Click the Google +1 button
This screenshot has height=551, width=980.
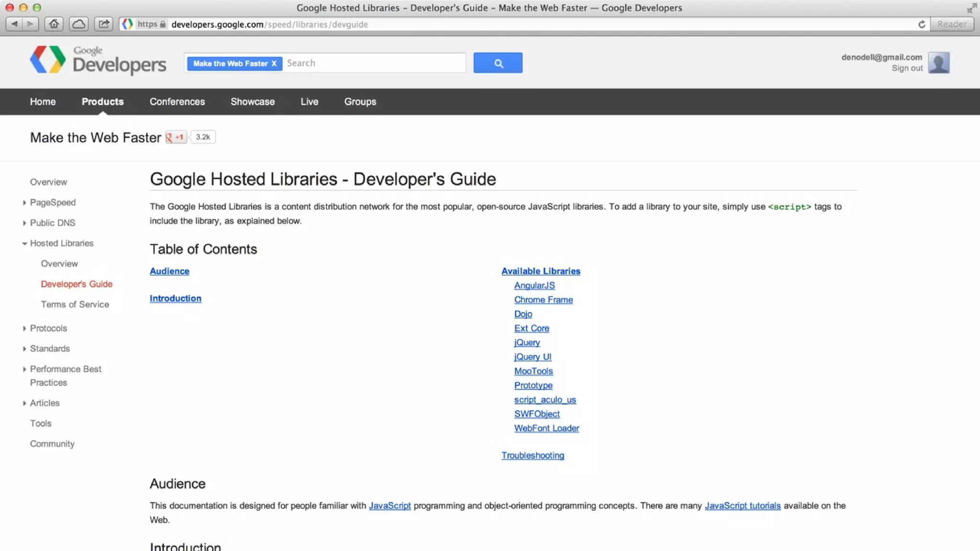(176, 137)
